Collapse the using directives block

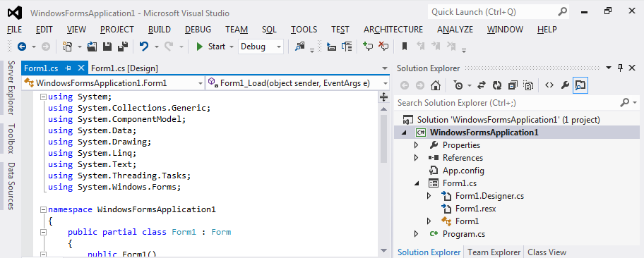coord(43,97)
